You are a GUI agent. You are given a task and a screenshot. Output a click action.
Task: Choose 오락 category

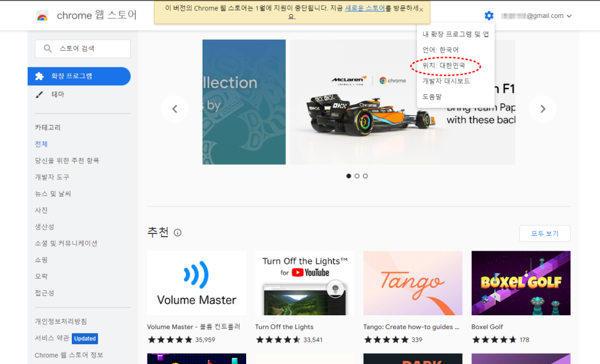41,276
